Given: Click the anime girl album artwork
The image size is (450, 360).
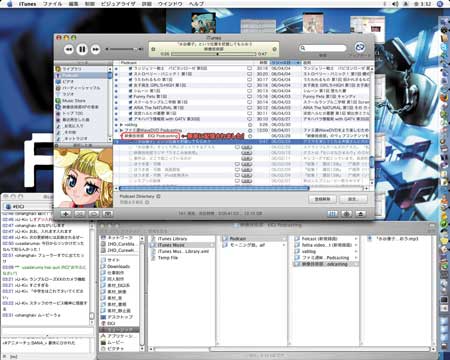Looking at the screenshot, I should 84,178.
